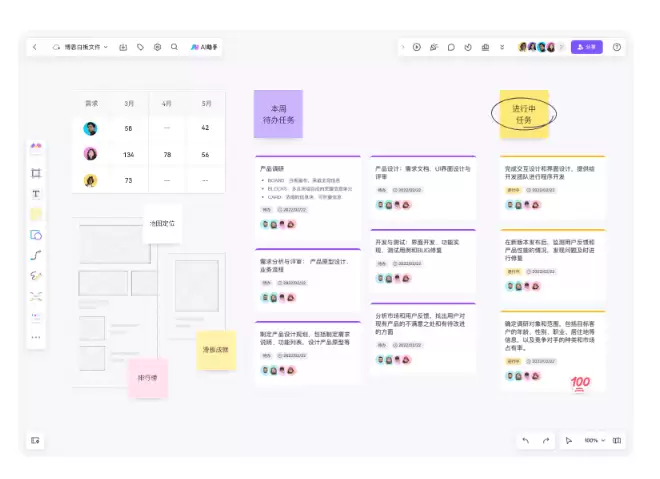Open the tag label icon
Screen dimensions: 660x479
(x=140, y=47)
